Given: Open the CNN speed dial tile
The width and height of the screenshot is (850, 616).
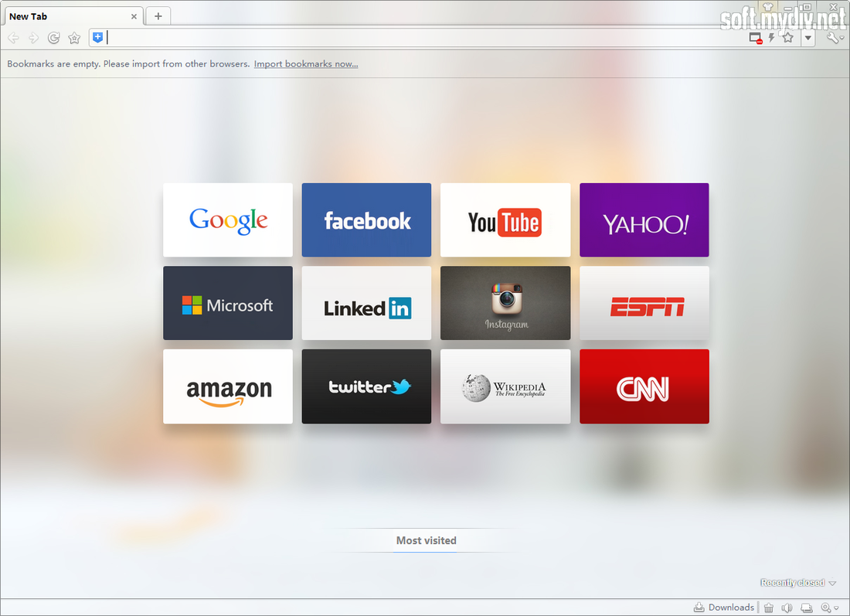Looking at the screenshot, I should coord(644,386).
